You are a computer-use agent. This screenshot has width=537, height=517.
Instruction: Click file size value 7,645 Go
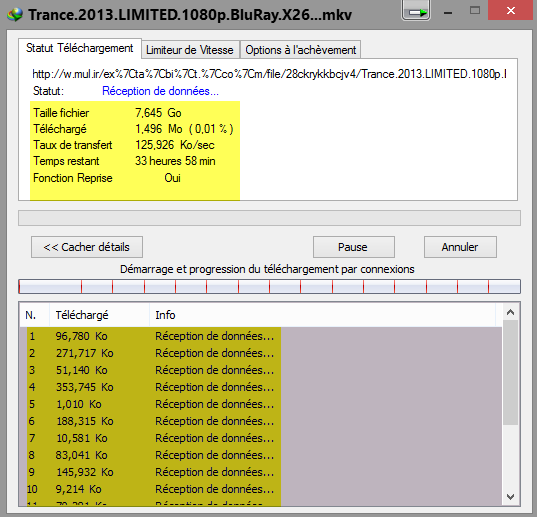click(158, 113)
